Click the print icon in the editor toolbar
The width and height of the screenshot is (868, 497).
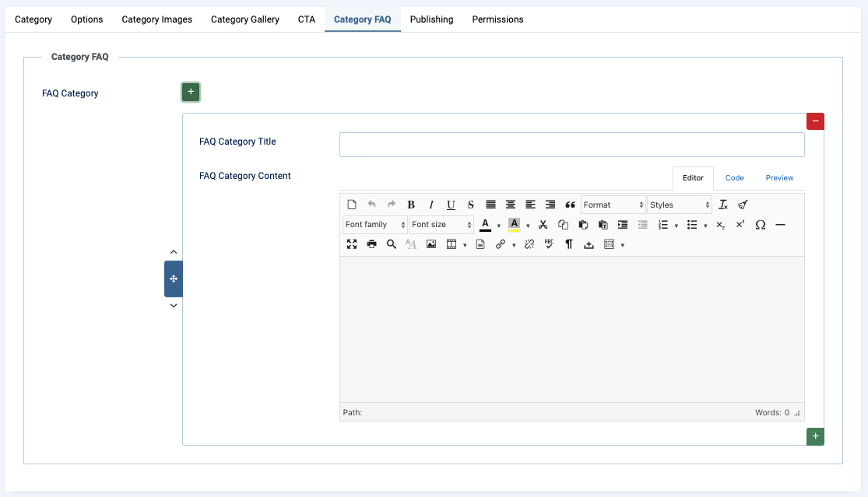click(371, 244)
